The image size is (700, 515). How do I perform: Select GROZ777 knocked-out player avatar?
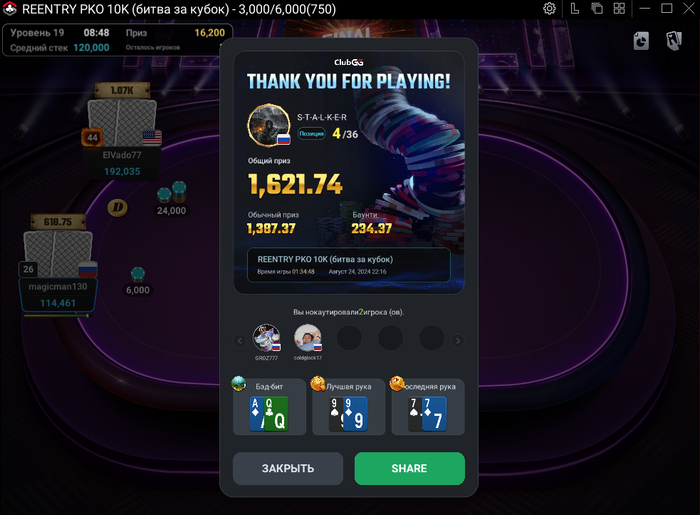tap(267, 338)
